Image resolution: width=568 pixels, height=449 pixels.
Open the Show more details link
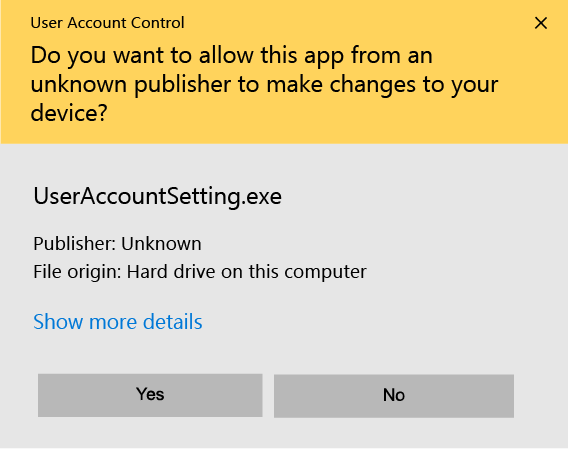[x=118, y=321]
